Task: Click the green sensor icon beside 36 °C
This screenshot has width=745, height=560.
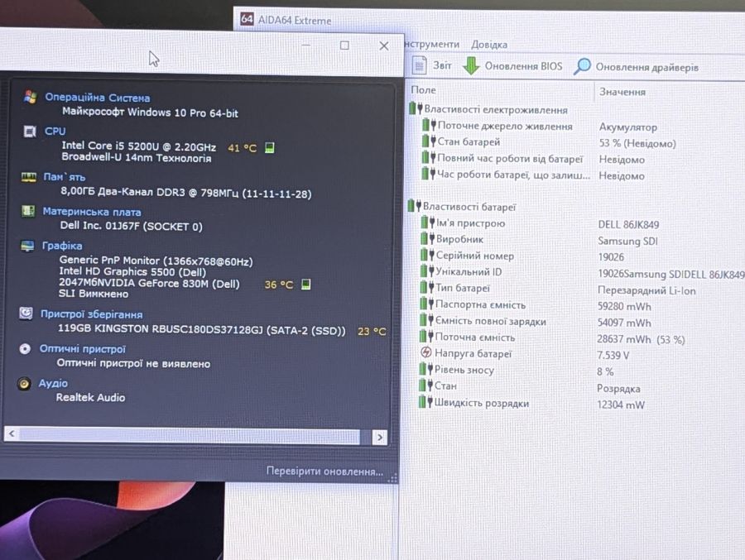Action: coord(306,284)
